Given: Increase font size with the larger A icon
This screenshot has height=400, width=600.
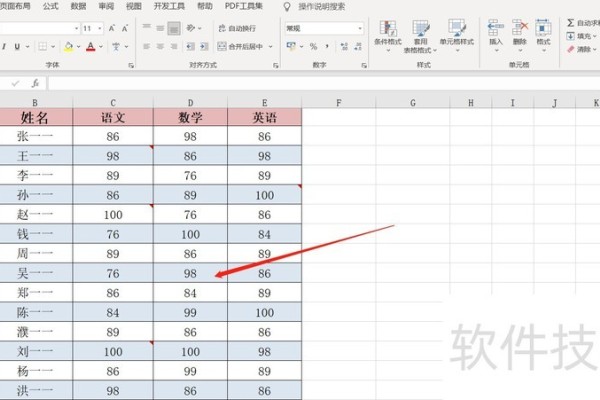Looking at the screenshot, I should 112,28.
